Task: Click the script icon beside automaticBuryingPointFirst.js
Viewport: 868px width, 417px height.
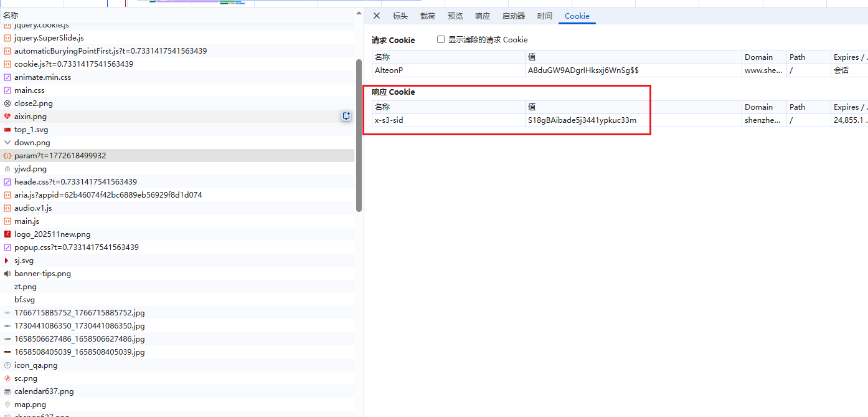Action: [x=7, y=51]
